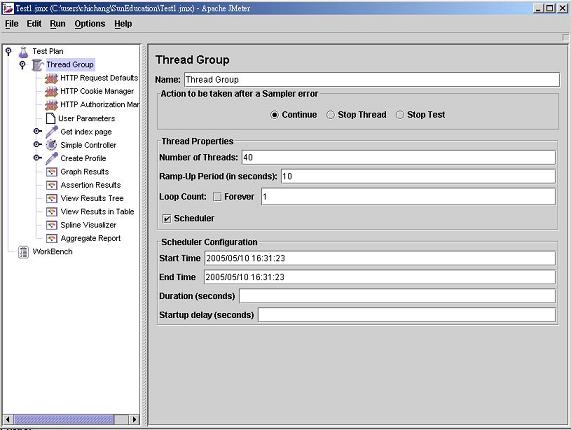Screen dimensions: 571x430
Task: Open the Run menu
Action: click(x=58, y=24)
